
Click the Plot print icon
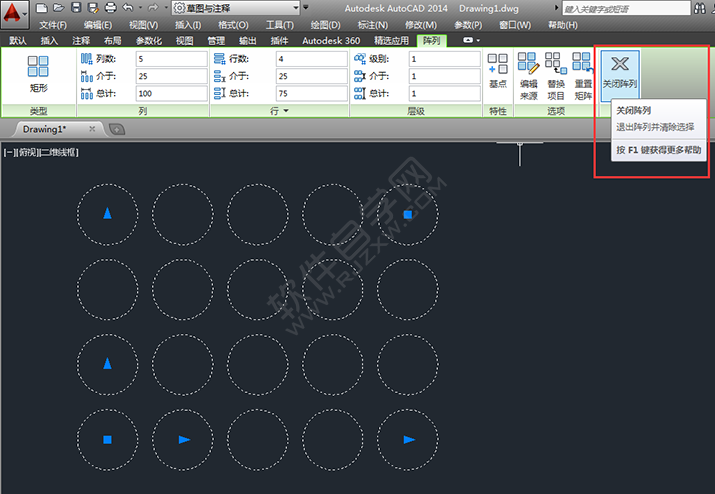pos(110,8)
